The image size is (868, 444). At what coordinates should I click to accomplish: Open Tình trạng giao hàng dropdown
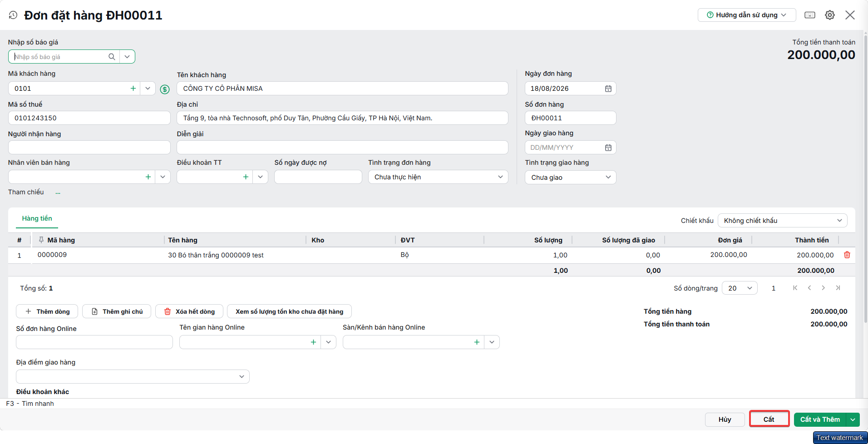click(x=571, y=178)
